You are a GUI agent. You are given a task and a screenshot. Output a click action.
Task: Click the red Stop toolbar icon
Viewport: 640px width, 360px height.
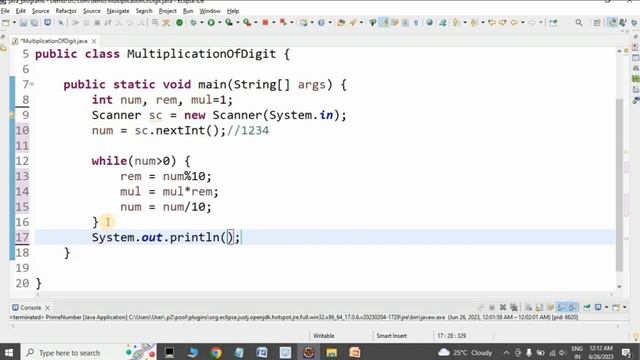click(x=265, y=22)
